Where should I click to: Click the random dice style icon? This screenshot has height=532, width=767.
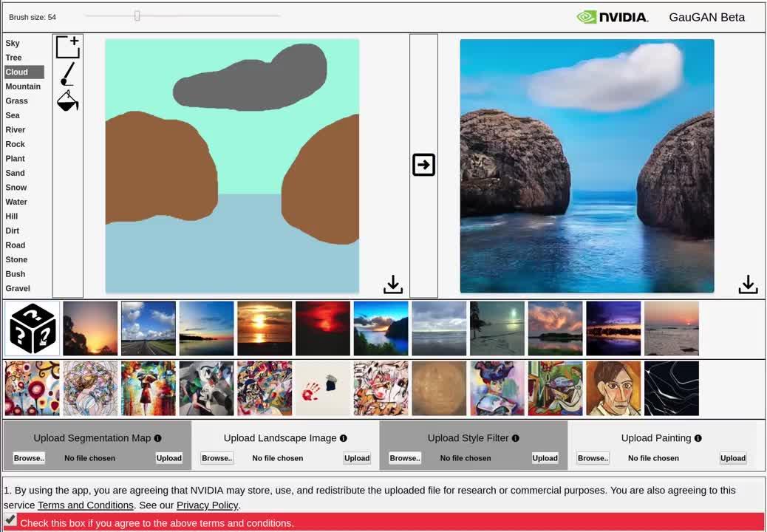tap(33, 329)
